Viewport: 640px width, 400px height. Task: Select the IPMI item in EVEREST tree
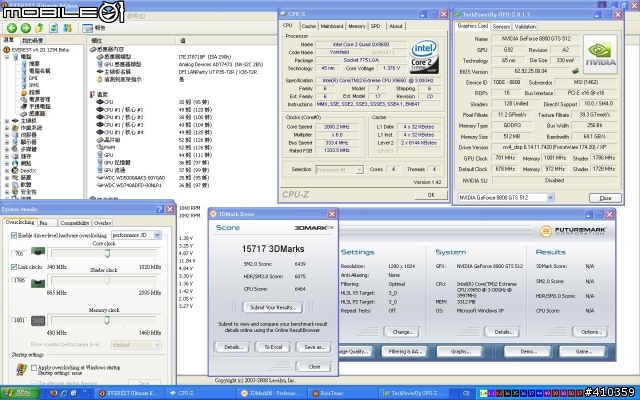coord(34,85)
